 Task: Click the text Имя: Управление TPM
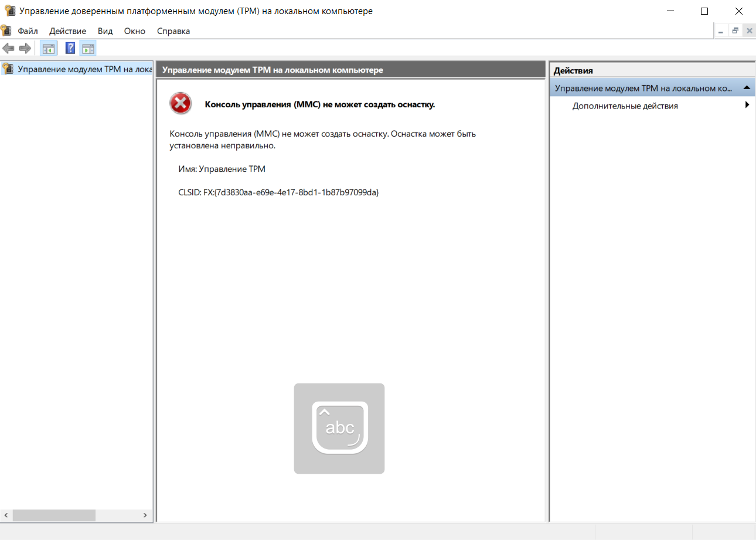coord(222,169)
